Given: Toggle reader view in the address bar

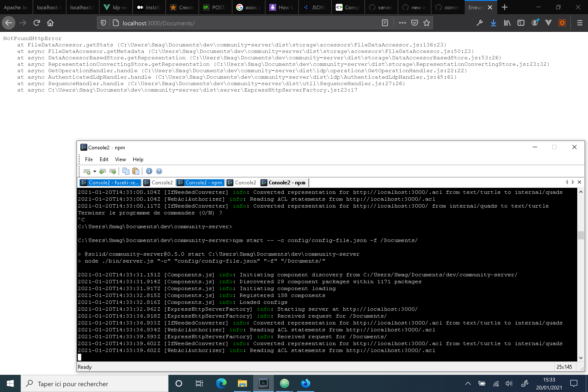Looking at the screenshot, I should click(x=385, y=23).
